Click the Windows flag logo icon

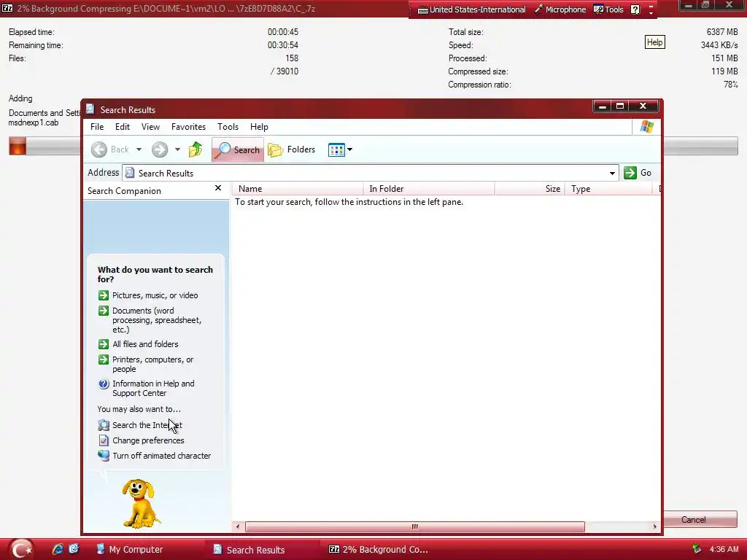coord(647,127)
